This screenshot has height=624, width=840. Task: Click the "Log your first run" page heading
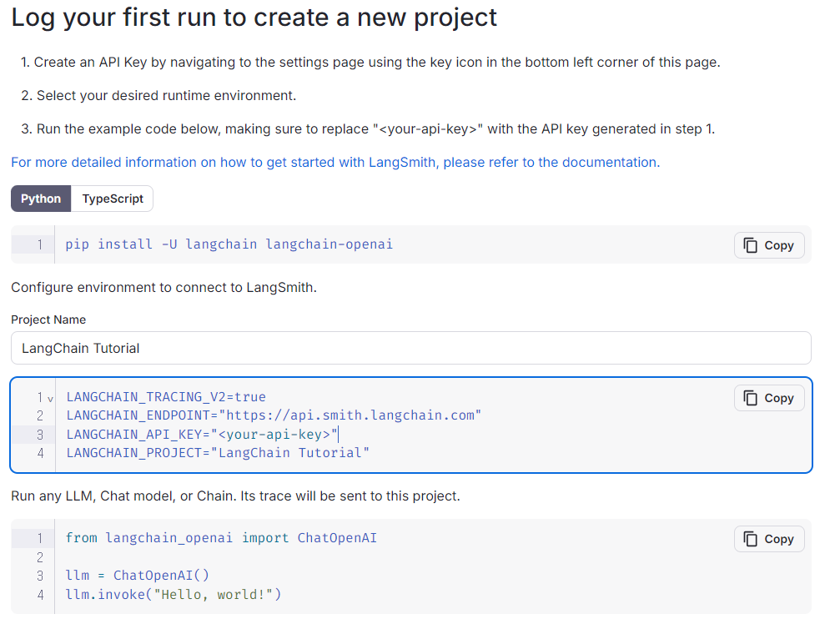coord(254,18)
